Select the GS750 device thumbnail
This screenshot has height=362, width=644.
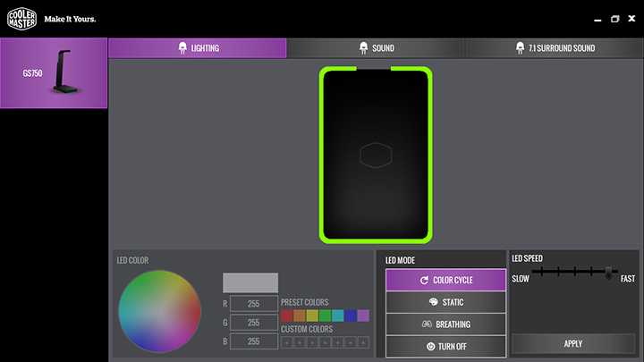click(x=54, y=72)
